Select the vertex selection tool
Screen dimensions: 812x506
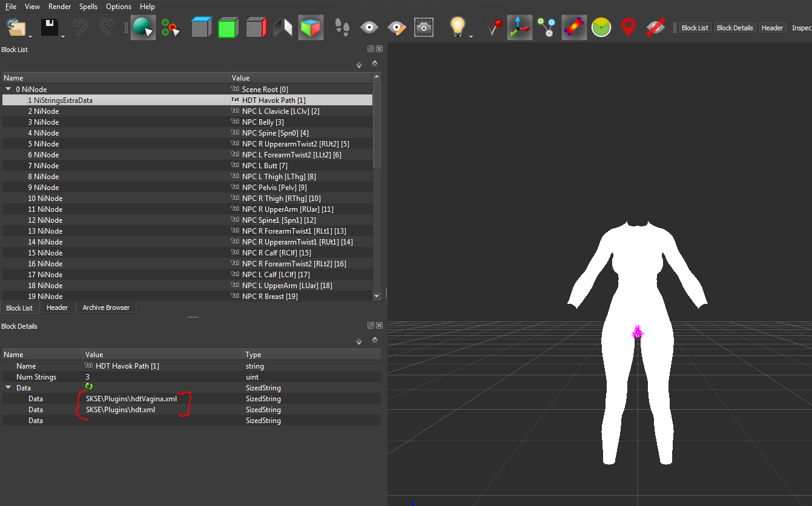coord(171,28)
